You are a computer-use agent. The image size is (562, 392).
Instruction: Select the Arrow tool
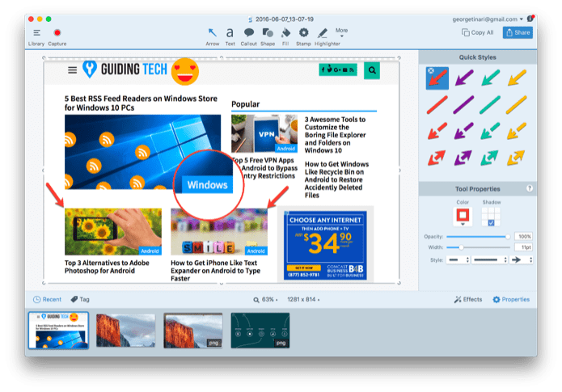point(212,37)
